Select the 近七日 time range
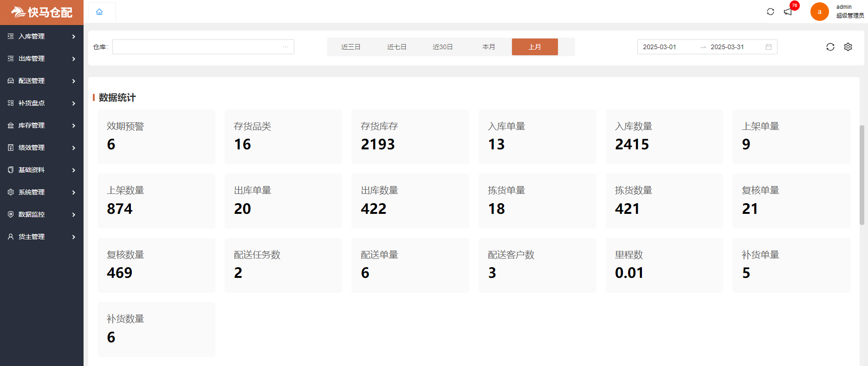The width and height of the screenshot is (868, 366). [x=396, y=47]
